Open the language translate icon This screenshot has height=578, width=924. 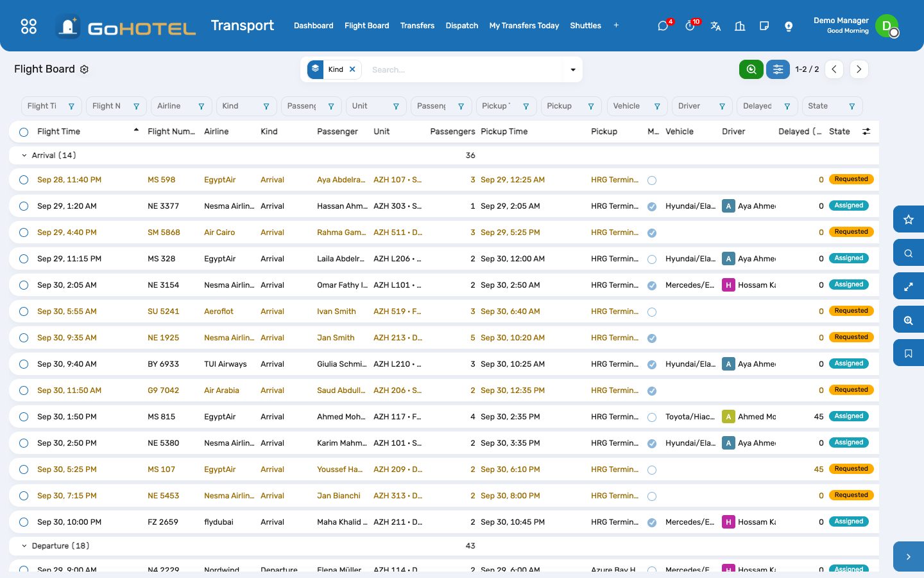point(715,26)
